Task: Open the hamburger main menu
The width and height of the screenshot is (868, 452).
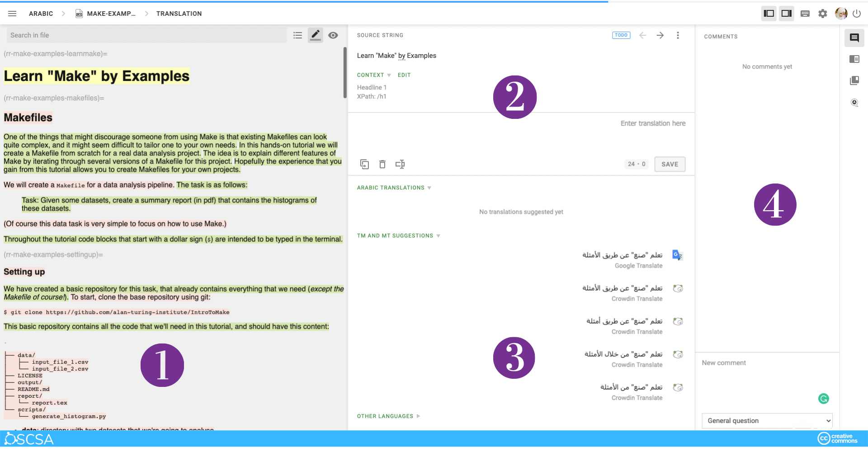Action: pyautogui.click(x=12, y=14)
